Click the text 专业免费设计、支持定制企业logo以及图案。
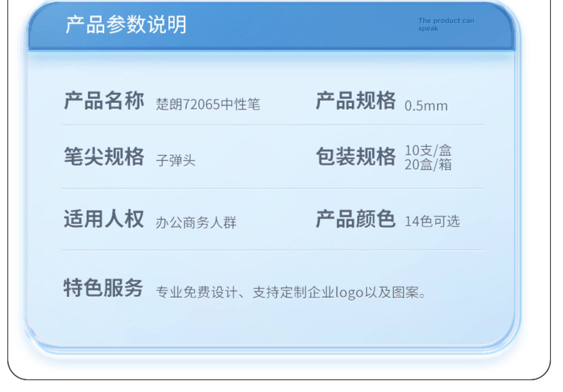Image resolution: width=563 pixels, height=392 pixels. point(291,292)
